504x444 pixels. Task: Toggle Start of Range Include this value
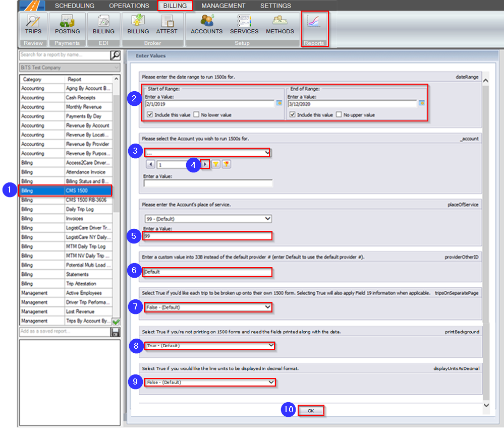click(150, 114)
